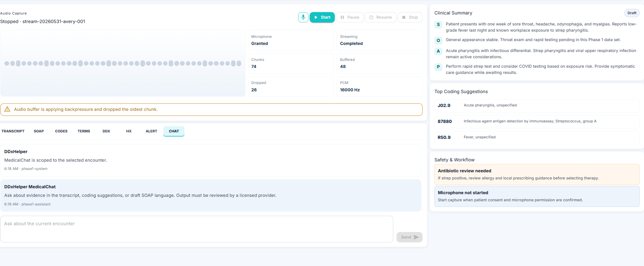The width and height of the screenshot is (644, 266).
Task: Open the CODES tab
Action: (61, 131)
